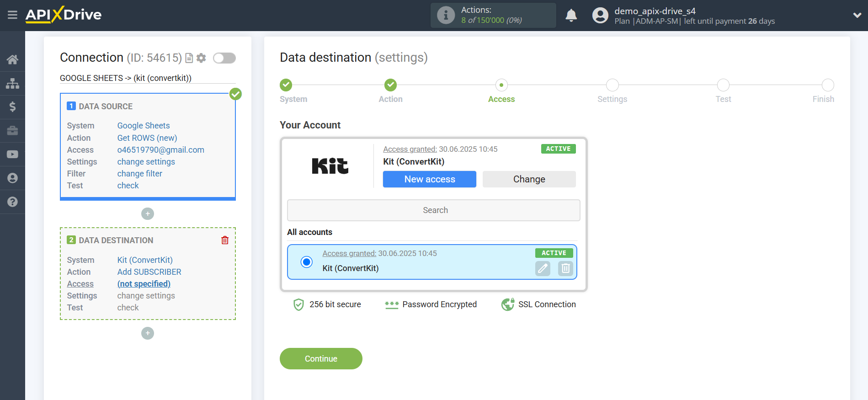Open the Get ROWS (new) action link

147,138
